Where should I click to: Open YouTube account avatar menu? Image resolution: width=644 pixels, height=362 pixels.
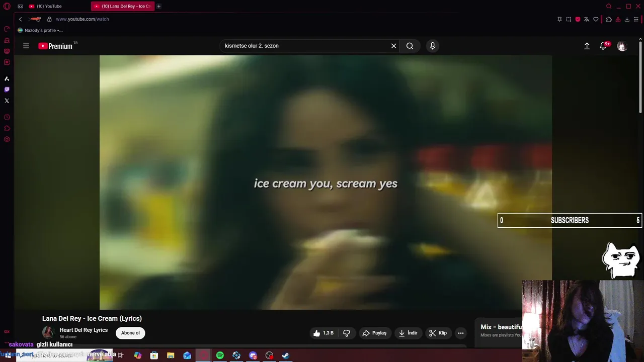click(x=622, y=46)
